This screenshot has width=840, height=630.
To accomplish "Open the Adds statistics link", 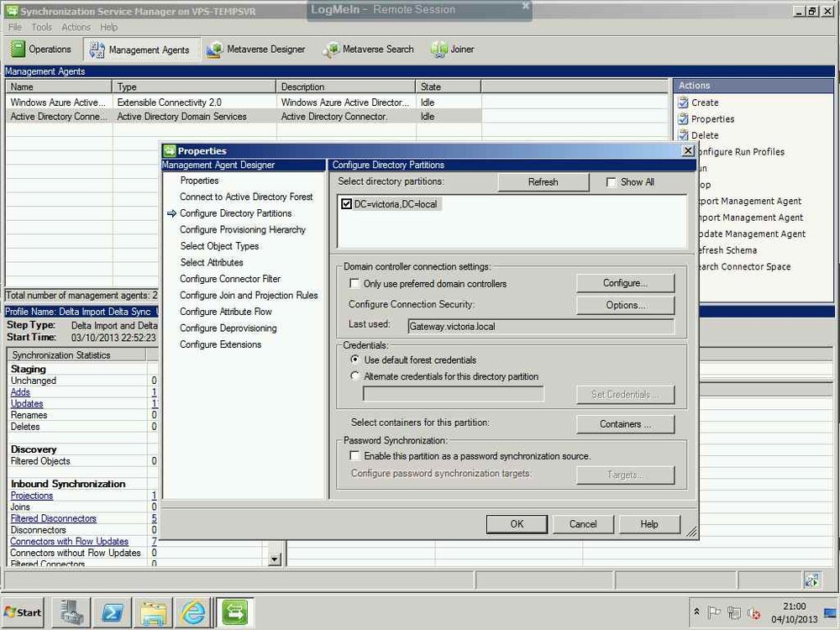I will [x=20, y=392].
